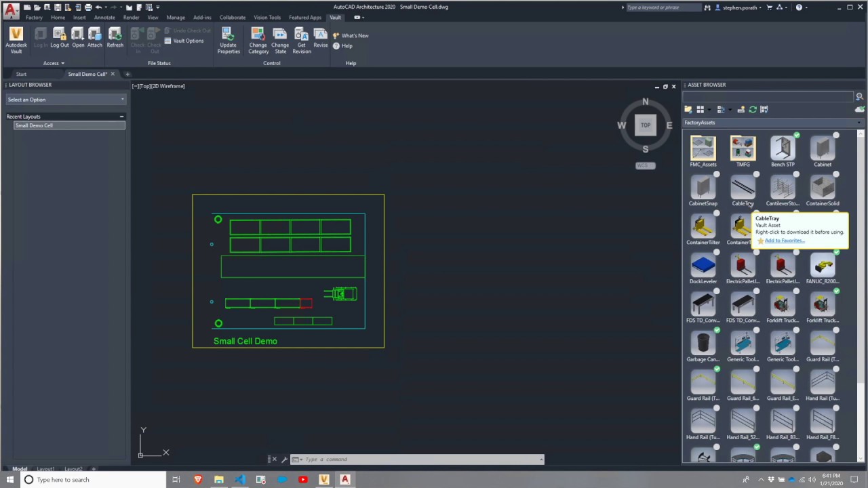Viewport: 868px width, 488px height.
Task: Click Asset Browser open folder icon
Action: [x=688, y=109]
